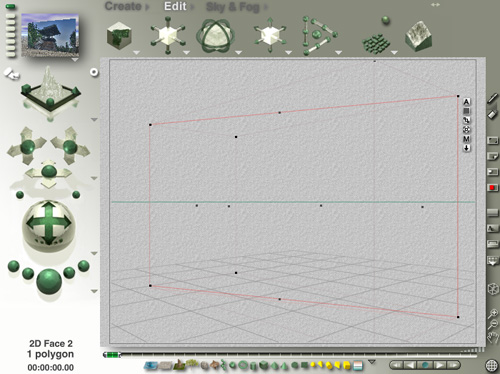Open the Create palette
The width and height of the screenshot is (500, 374).
point(123,6)
